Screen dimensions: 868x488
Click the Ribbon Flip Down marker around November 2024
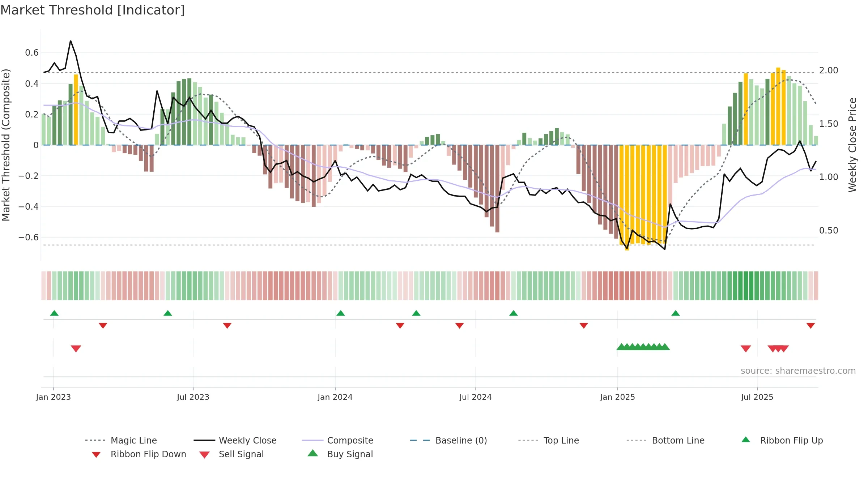[x=584, y=326]
